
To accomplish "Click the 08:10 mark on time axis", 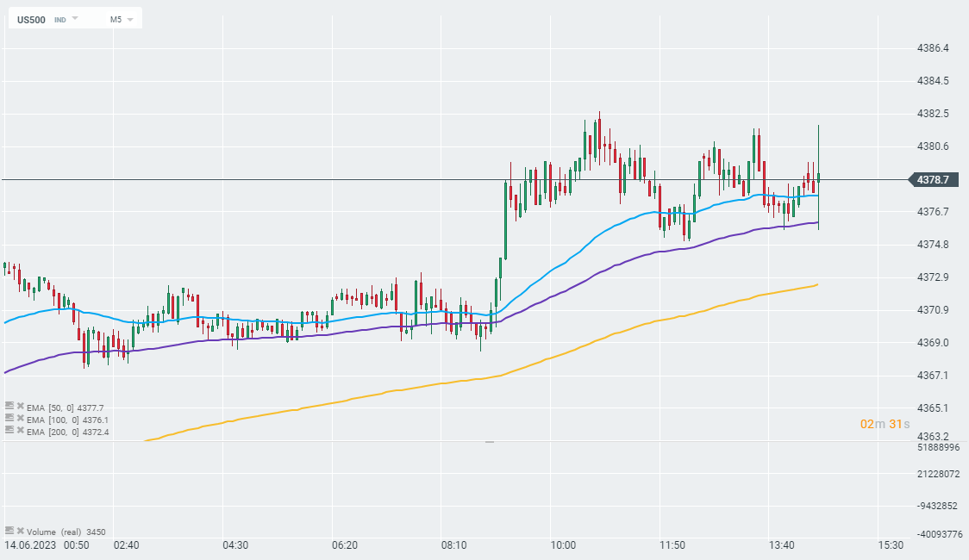I will (453, 545).
